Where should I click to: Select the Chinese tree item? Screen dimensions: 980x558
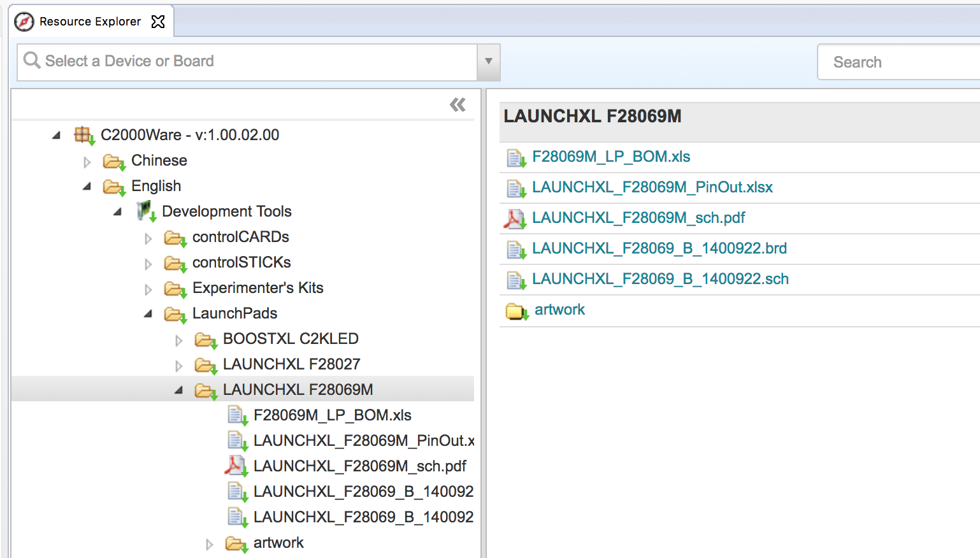(x=159, y=161)
